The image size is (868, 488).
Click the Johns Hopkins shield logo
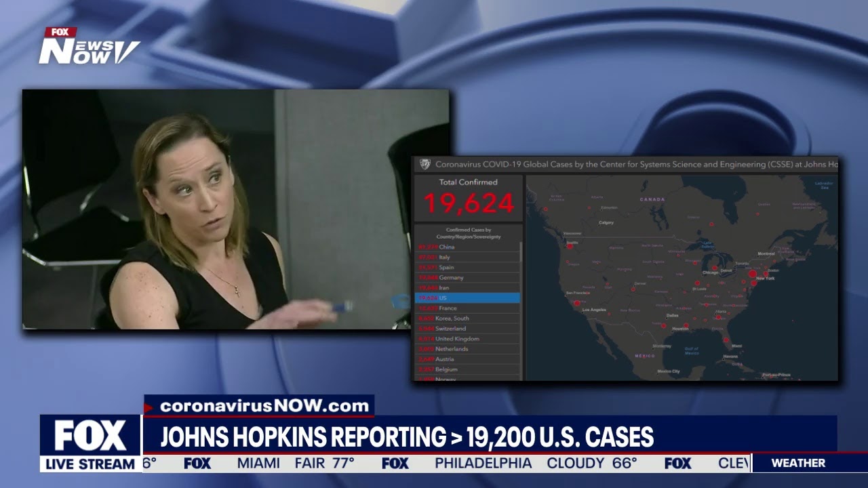[425, 164]
